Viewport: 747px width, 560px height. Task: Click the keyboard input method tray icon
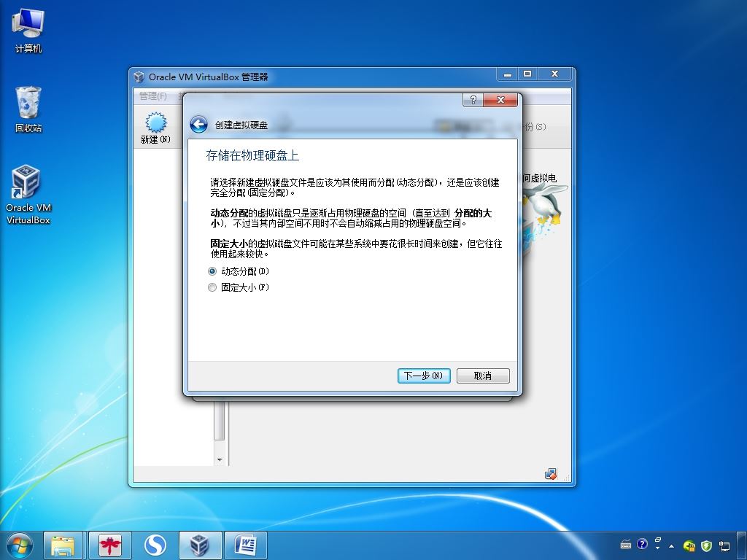coord(626,544)
